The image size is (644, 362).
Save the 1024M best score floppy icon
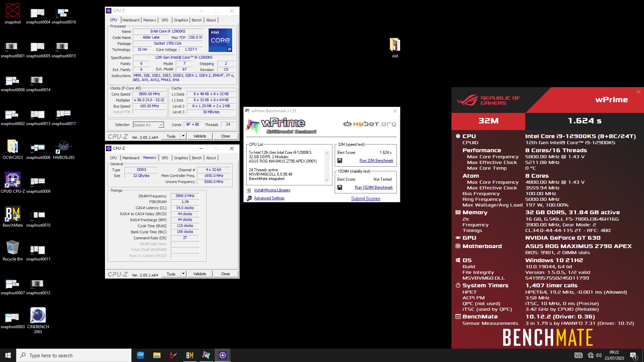coord(340,187)
